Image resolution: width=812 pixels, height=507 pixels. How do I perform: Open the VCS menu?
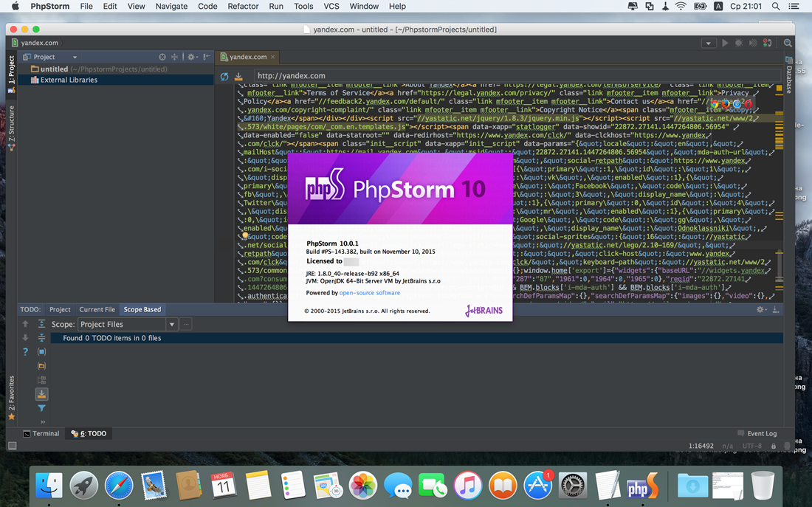click(x=331, y=6)
